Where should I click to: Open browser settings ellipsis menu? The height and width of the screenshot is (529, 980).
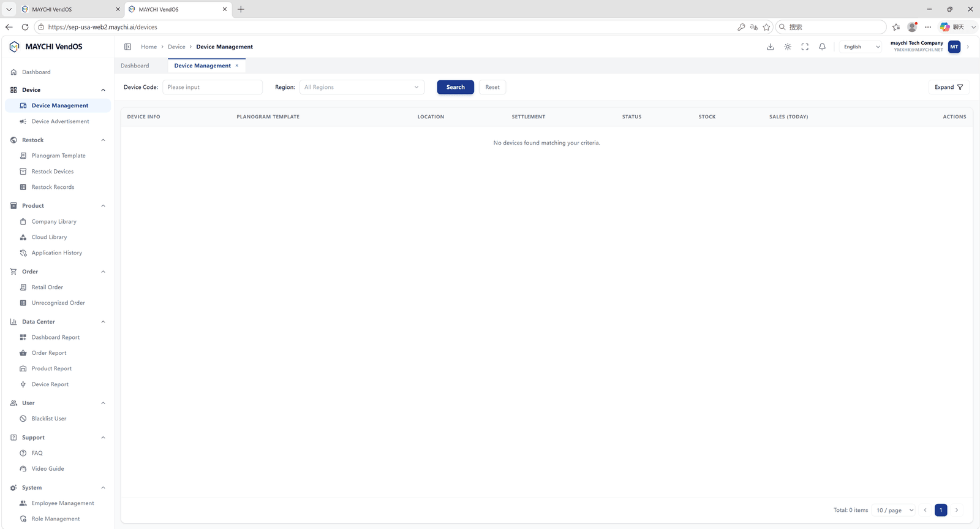(x=928, y=27)
